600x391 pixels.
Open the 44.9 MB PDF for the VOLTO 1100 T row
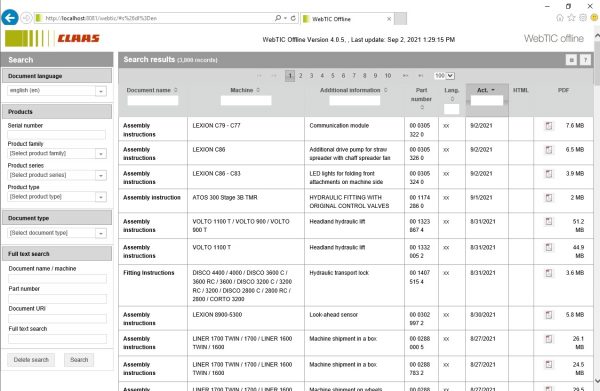point(549,248)
